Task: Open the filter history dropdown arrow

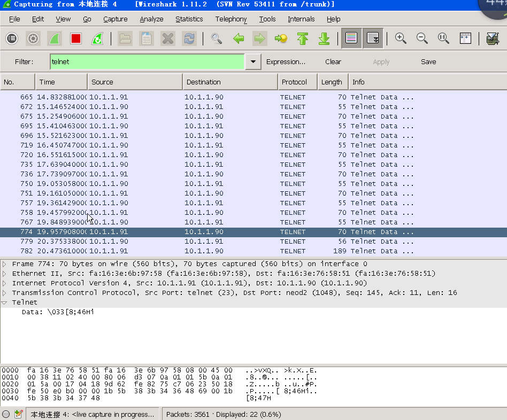Action: click(x=253, y=61)
